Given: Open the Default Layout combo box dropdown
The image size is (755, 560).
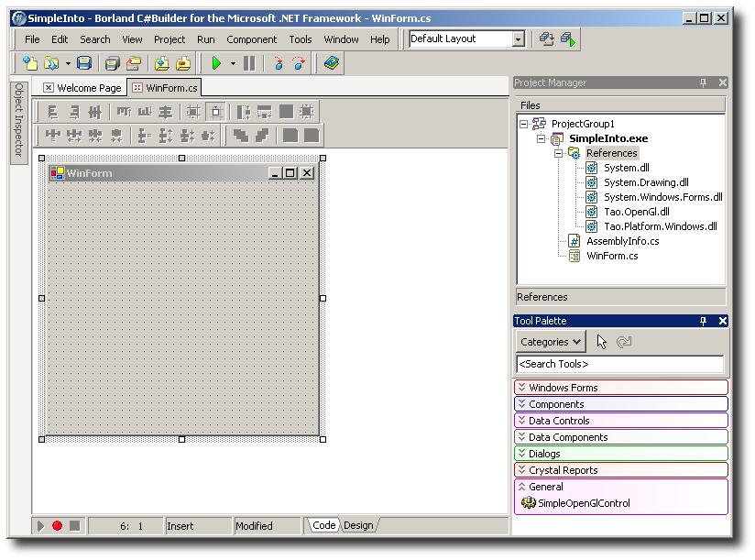Looking at the screenshot, I should 518,39.
